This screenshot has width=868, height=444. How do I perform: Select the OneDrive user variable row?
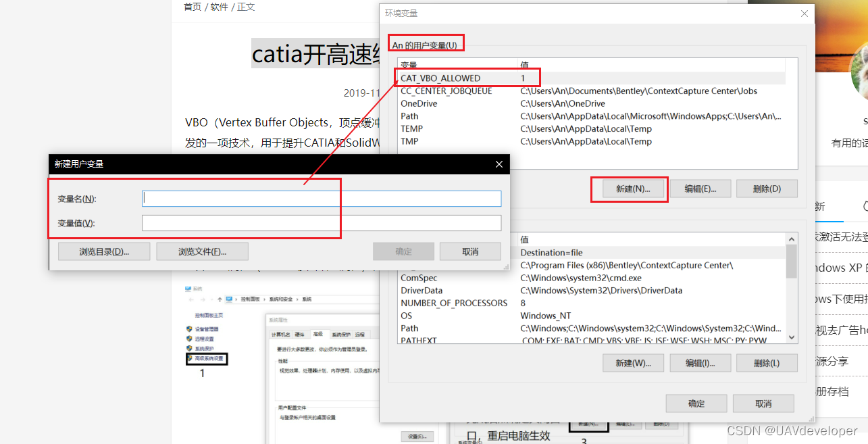(419, 103)
